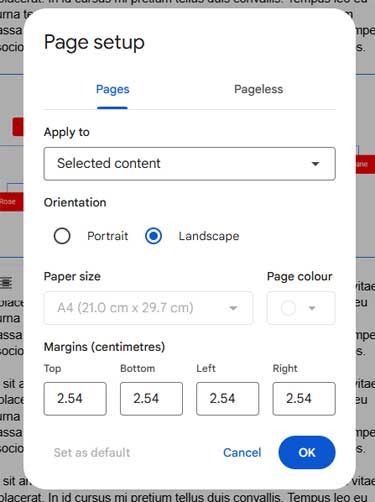375x502 pixels.
Task: Click the Orientation heading text
Action: click(x=75, y=203)
